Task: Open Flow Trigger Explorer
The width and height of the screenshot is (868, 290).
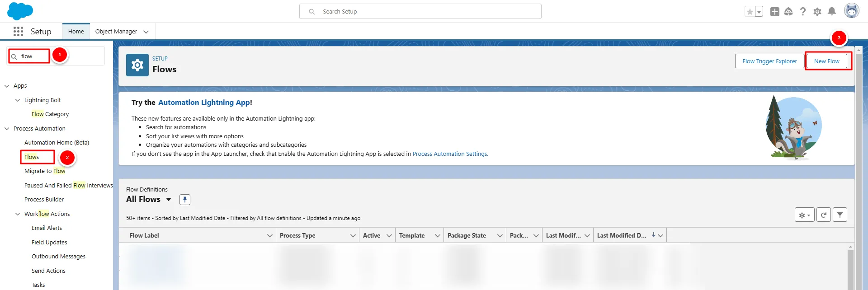Action: point(769,61)
